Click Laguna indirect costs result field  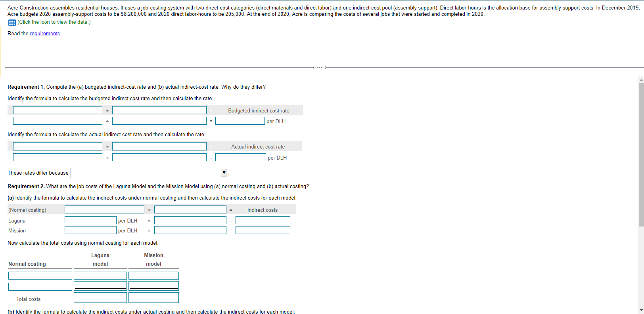point(263,220)
